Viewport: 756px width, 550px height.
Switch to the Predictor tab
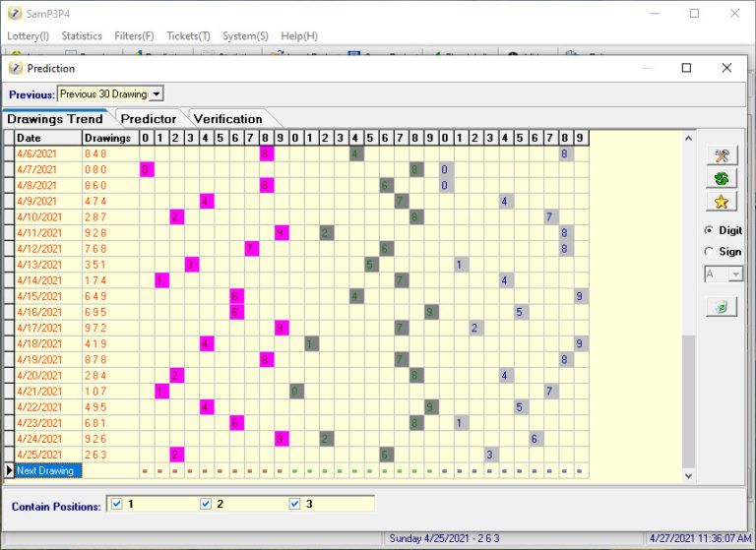point(148,119)
